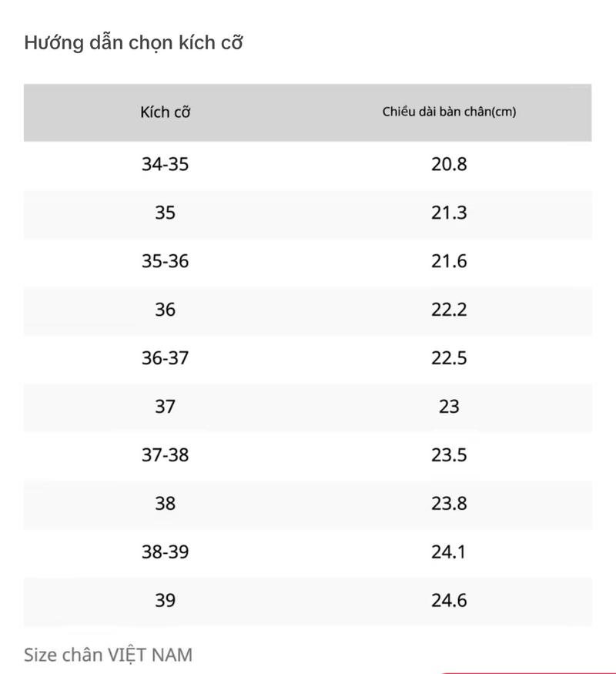Viewport: 616px width, 674px height.
Task: Click the 'Hướng dẫn chọn kích cỡ' heading
Action: [133, 43]
